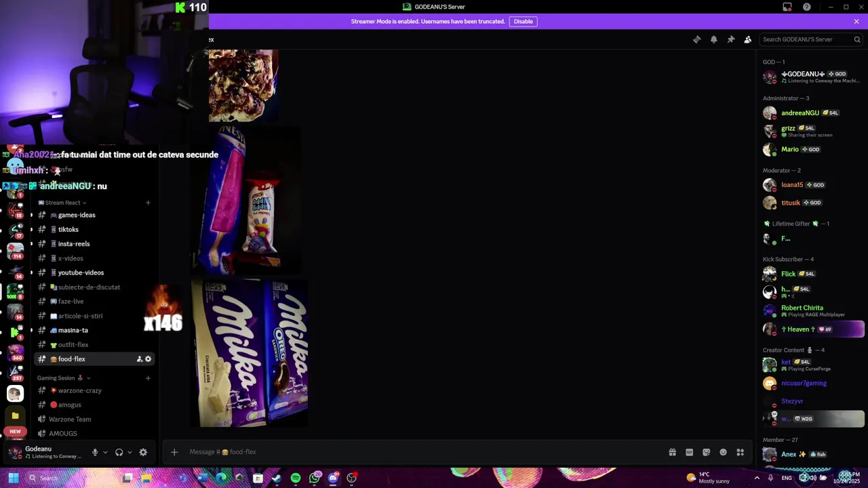View Mario in member list

(x=812, y=149)
